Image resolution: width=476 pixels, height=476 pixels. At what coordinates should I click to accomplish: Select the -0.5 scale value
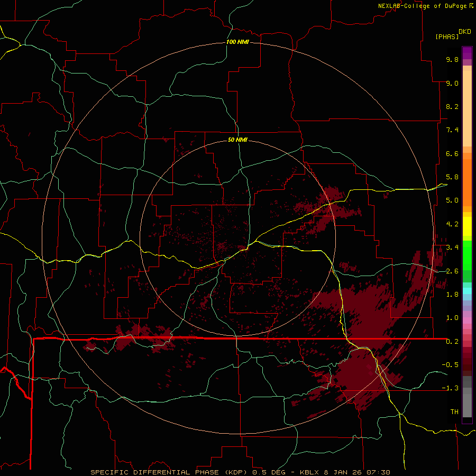pos(450,365)
